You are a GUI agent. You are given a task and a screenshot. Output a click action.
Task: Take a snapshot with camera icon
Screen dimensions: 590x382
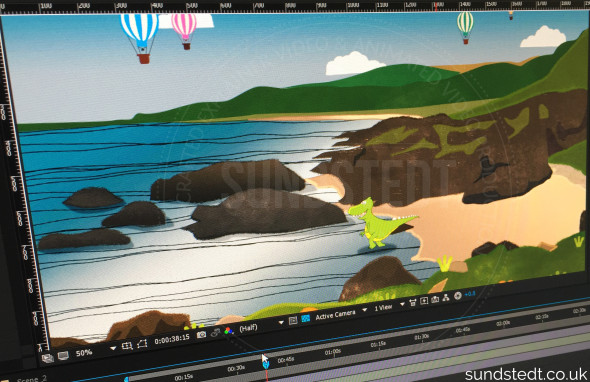[201, 334]
